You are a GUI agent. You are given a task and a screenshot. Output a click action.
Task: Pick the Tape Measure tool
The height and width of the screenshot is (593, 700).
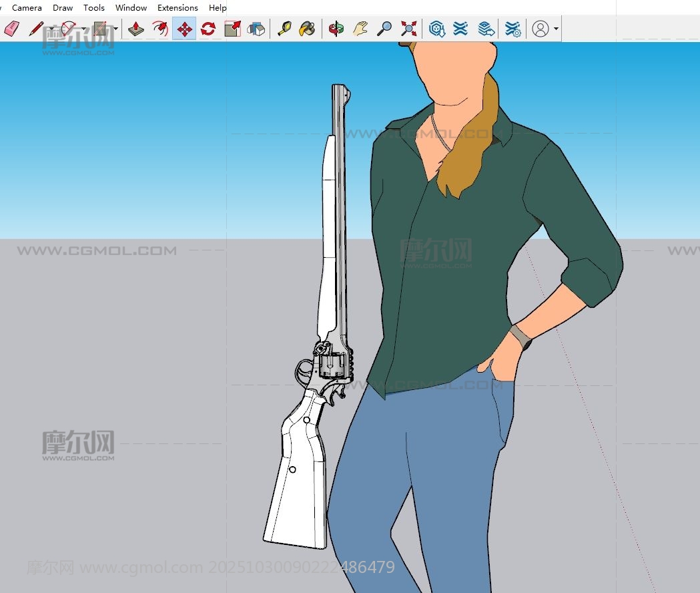tap(284, 29)
